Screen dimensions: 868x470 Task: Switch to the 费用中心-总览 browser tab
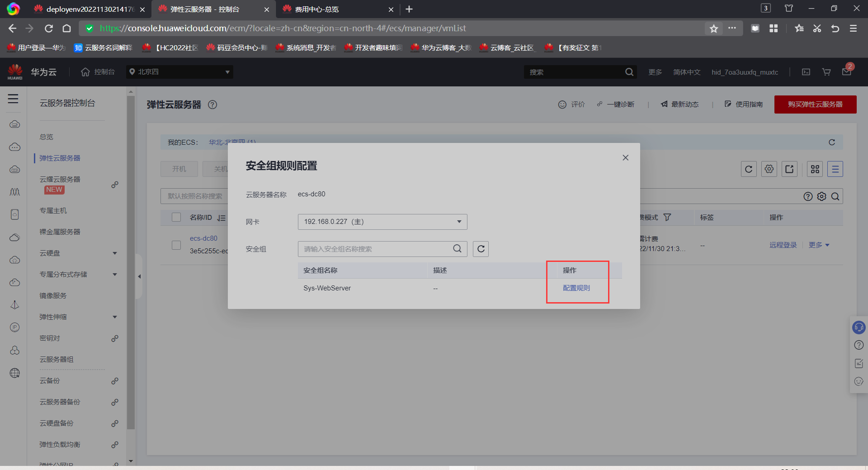tap(337, 9)
